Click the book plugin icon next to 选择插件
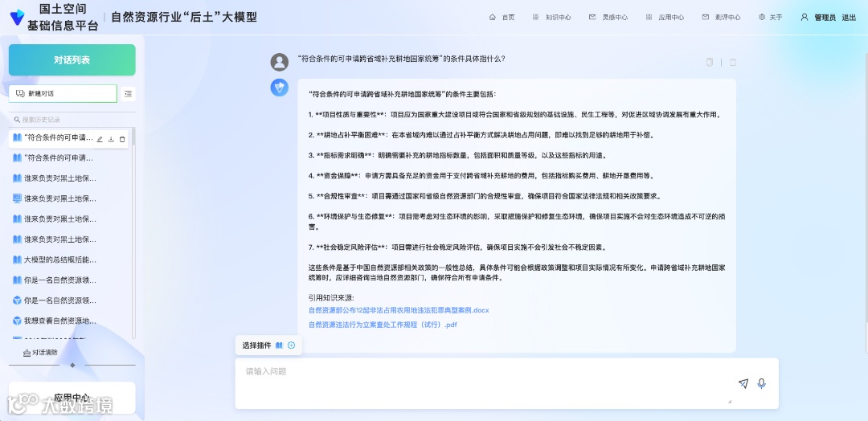The image size is (868, 421). click(x=279, y=345)
